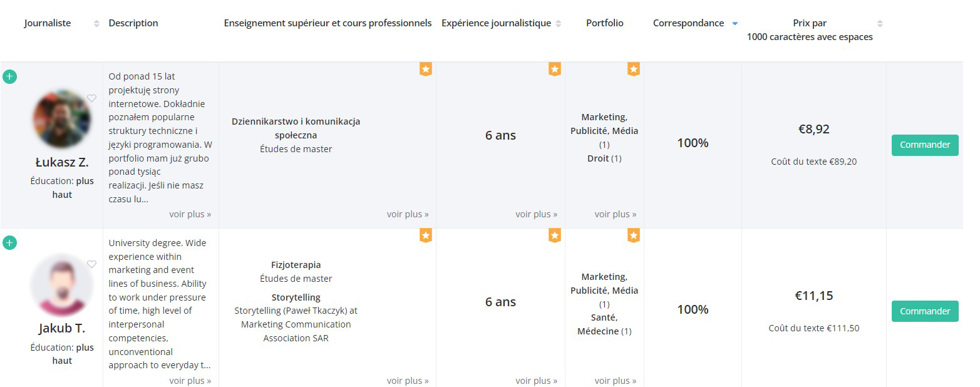
Task: Sort by Expérience journalistique arrows
Action: 558,24
